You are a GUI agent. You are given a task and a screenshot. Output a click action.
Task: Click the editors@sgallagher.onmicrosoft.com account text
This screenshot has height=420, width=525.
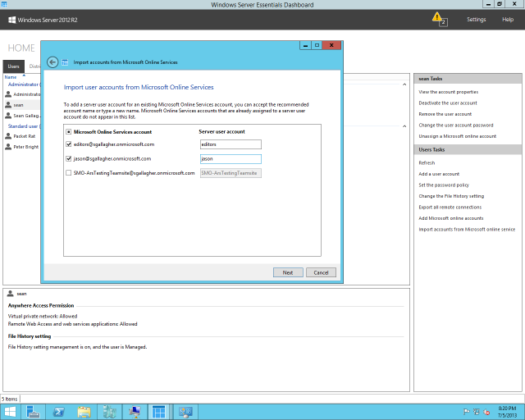(114, 144)
